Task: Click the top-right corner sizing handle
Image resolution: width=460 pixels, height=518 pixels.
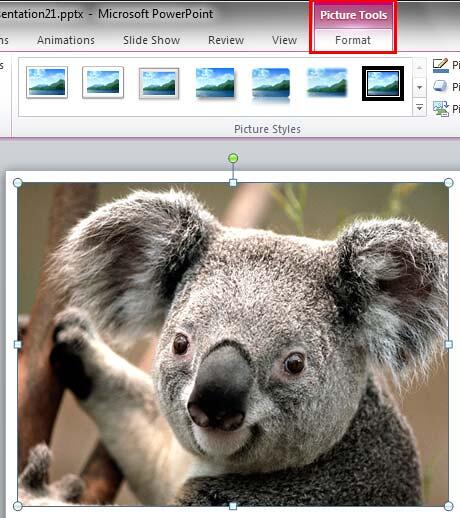Action: pyautogui.click(x=449, y=182)
